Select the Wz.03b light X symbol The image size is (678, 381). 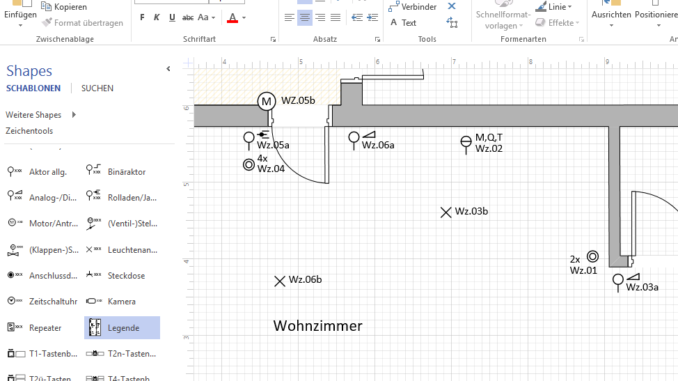[x=446, y=212]
